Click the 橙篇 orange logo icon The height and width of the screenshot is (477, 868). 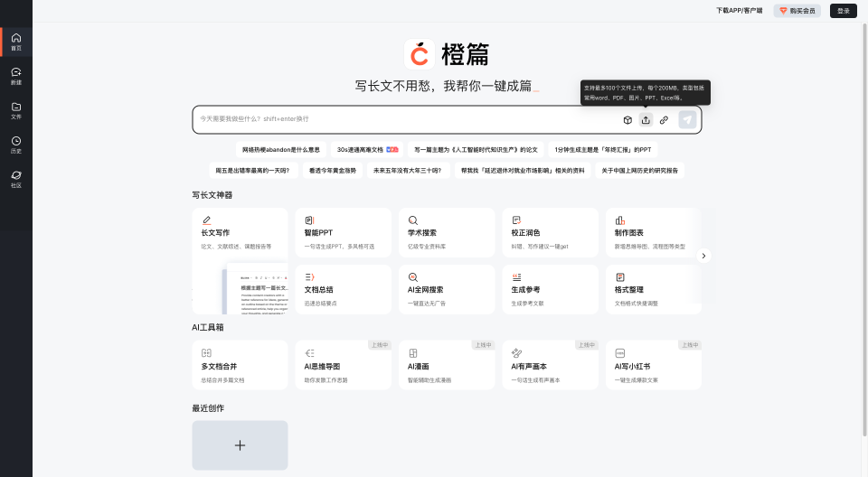pos(419,54)
